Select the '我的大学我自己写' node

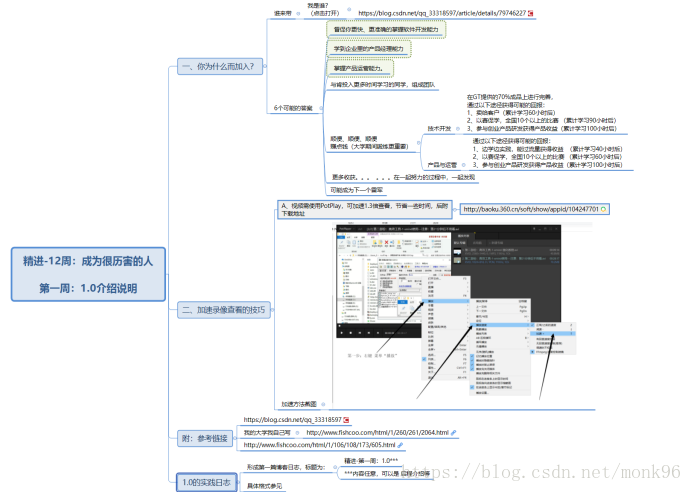[267, 433]
